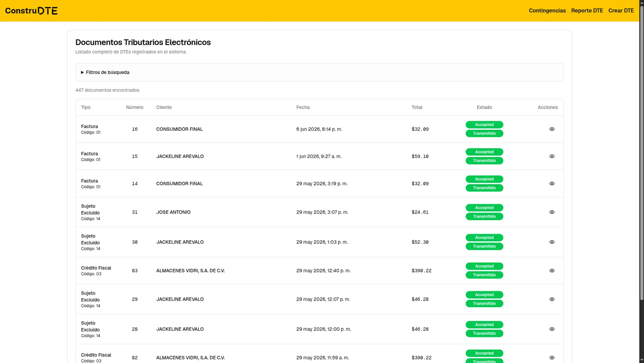Click the scrollbar up arrow

click(x=642, y=2)
